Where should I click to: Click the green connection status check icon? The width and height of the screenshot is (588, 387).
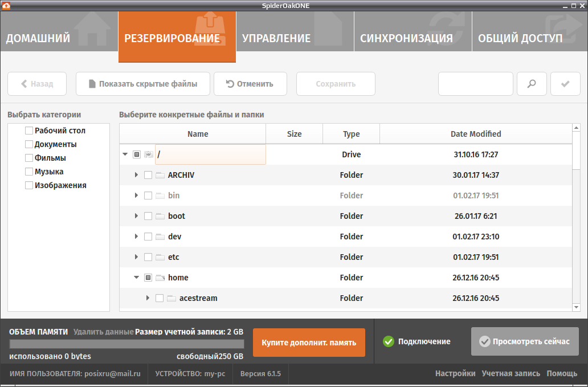click(x=389, y=341)
